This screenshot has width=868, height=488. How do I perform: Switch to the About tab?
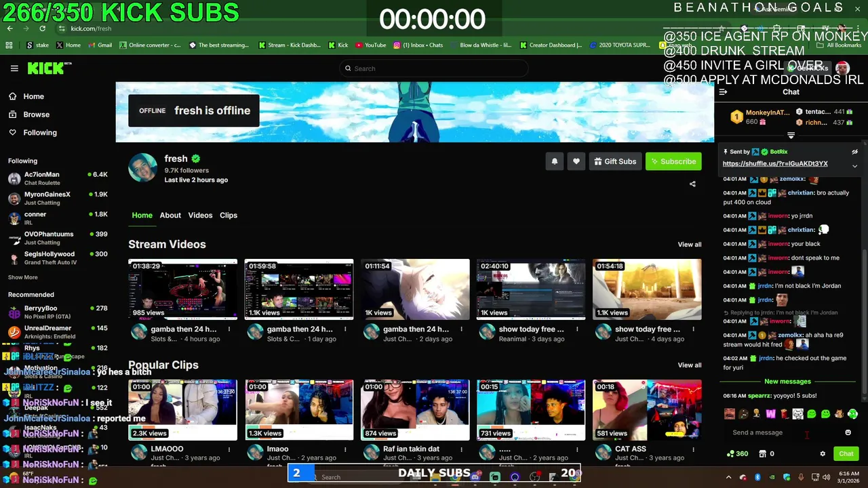click(x=170, y=215)
